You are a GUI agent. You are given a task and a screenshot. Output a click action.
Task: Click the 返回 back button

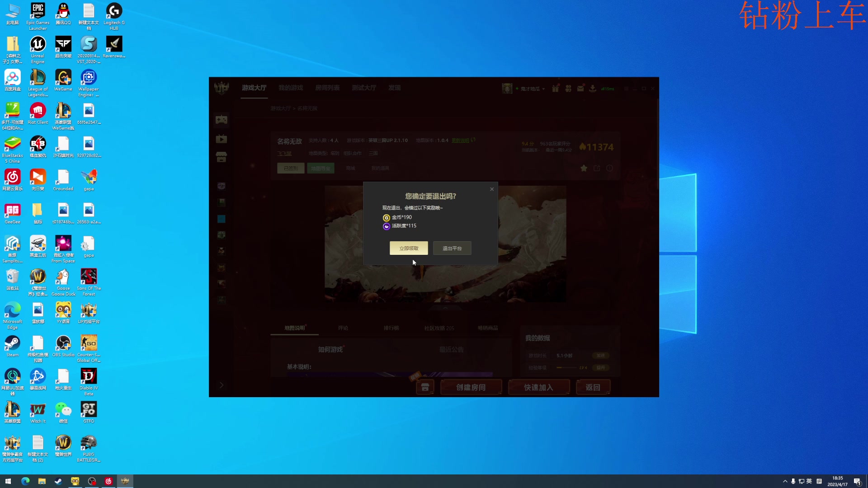(593, 387)
